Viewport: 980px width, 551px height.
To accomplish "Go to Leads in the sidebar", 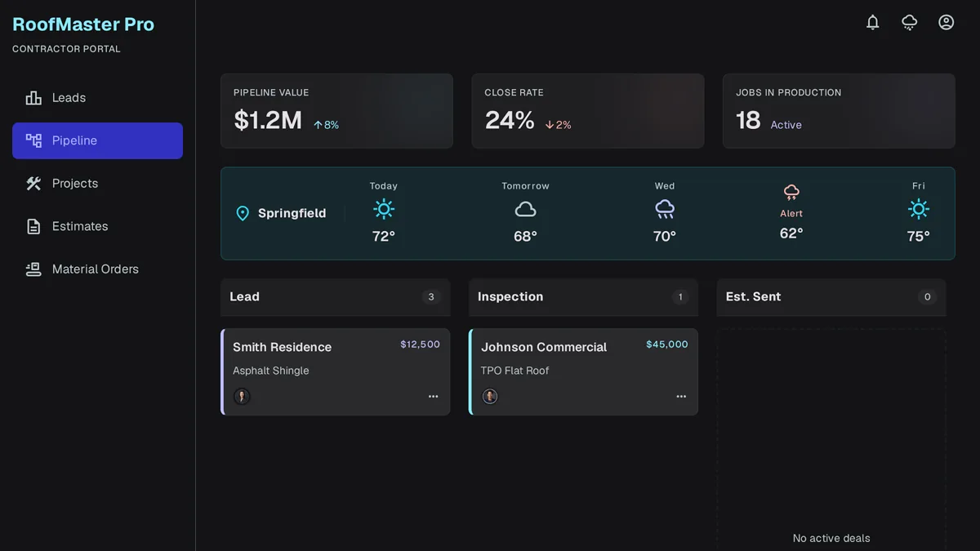I will coord(97,98).
